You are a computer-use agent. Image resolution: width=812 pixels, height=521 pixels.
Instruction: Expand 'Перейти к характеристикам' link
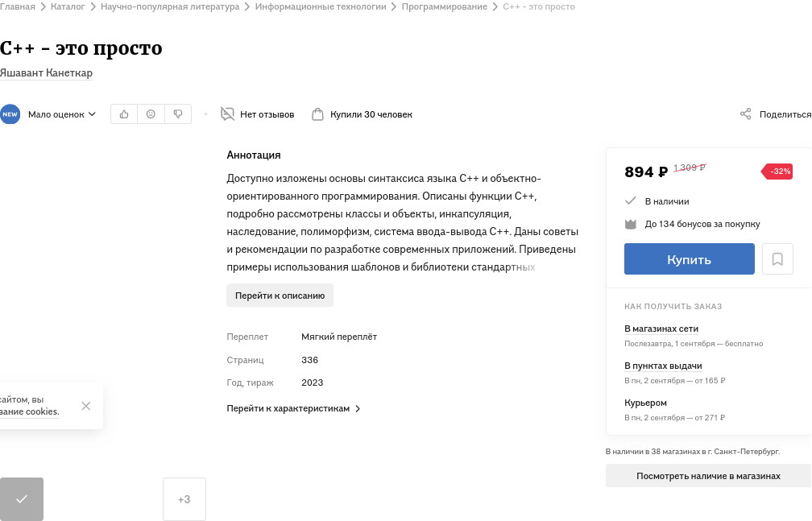(293, 408)
